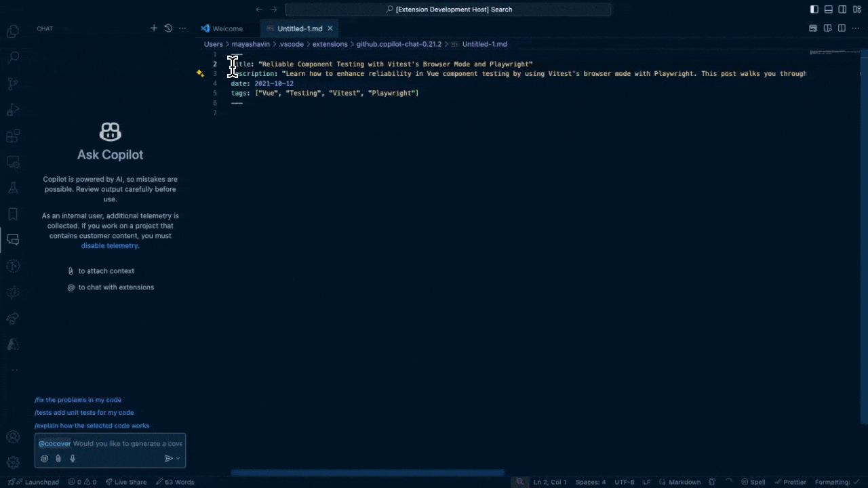
Task: Click Ln 2, Col 1 status item
Action: 550,482
